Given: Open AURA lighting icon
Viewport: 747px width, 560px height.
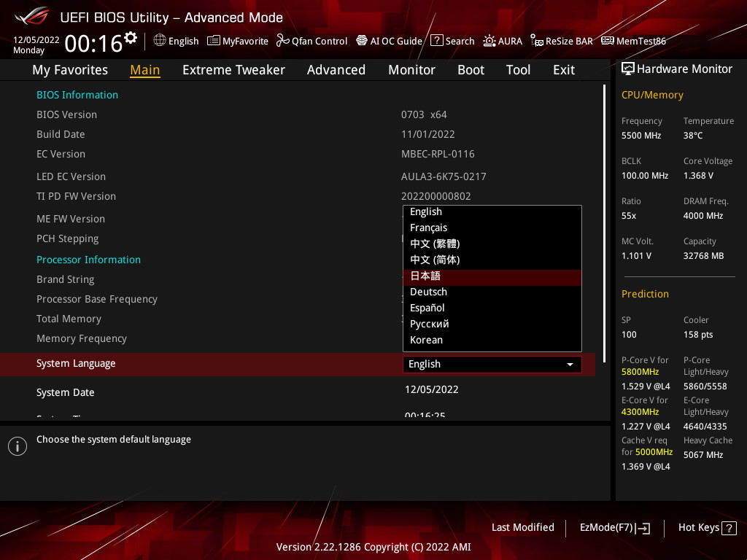Looking at the screenshot, I should [x=489, y=41].
